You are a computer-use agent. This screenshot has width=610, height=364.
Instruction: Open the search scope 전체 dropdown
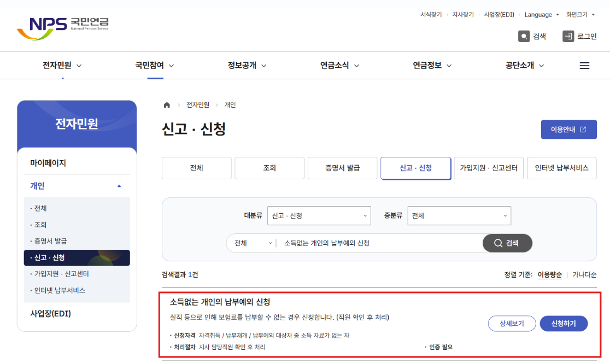click(x=252, y=243)
